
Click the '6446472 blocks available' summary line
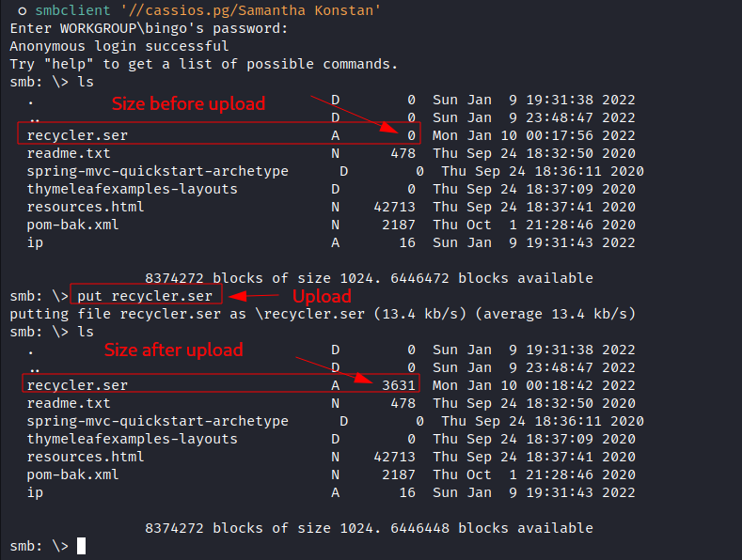pyautogui.click(x=369, y=278)
